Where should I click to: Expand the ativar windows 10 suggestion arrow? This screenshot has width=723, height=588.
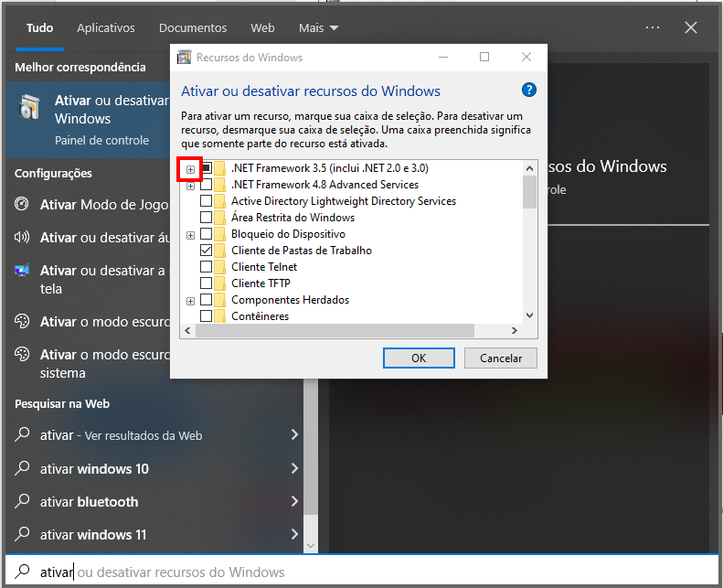(294, 468)
